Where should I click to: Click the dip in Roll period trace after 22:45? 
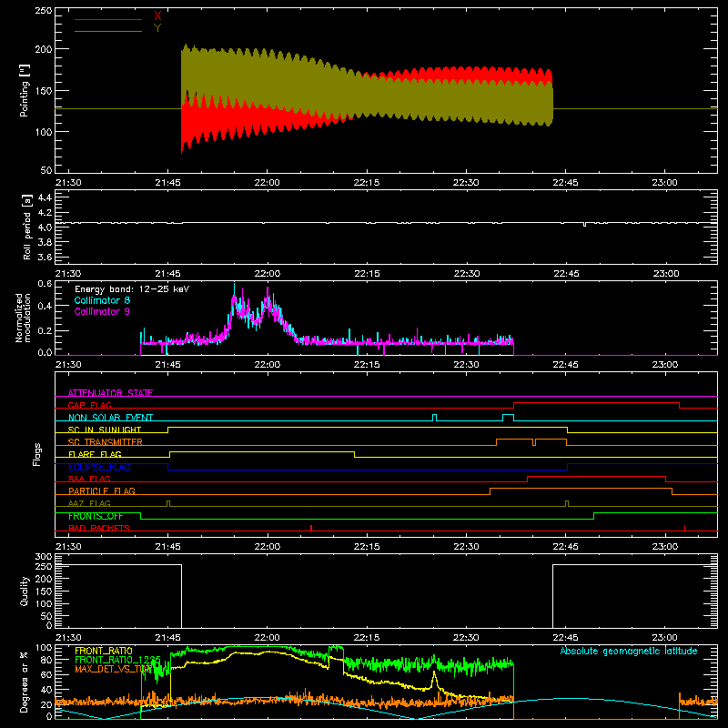click(584, 224)
